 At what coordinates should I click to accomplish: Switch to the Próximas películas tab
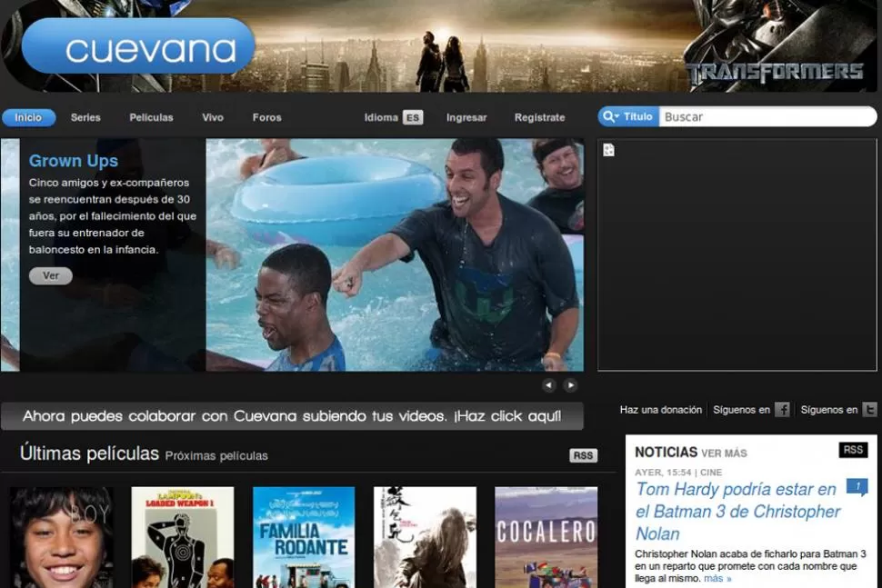(216, 455)
